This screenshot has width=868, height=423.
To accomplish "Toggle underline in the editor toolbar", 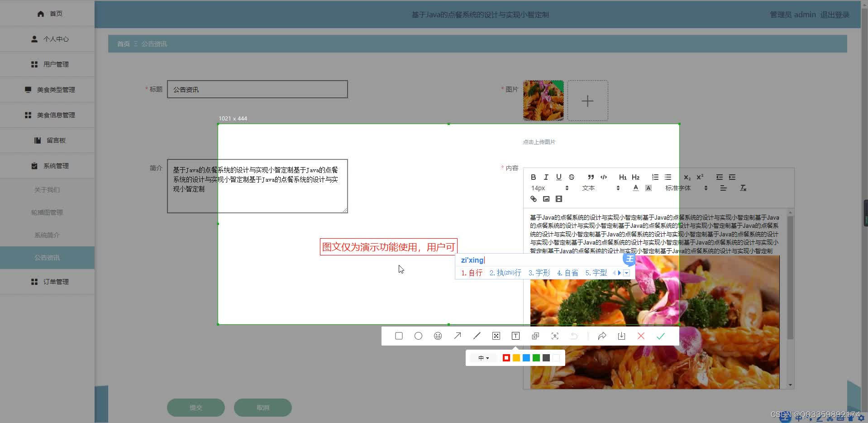I will (558, 177).
